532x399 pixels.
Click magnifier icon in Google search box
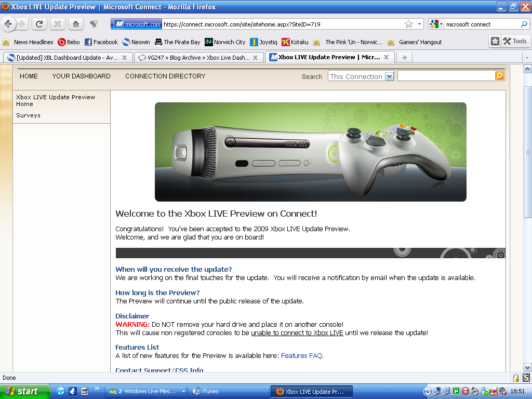click(x=524, y=24)
